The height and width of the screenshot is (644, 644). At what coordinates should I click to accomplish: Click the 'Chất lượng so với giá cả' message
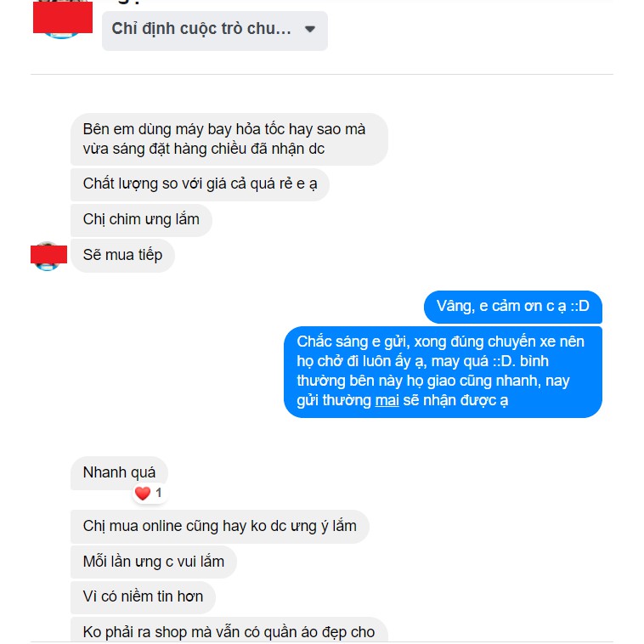tap(200, 184)
